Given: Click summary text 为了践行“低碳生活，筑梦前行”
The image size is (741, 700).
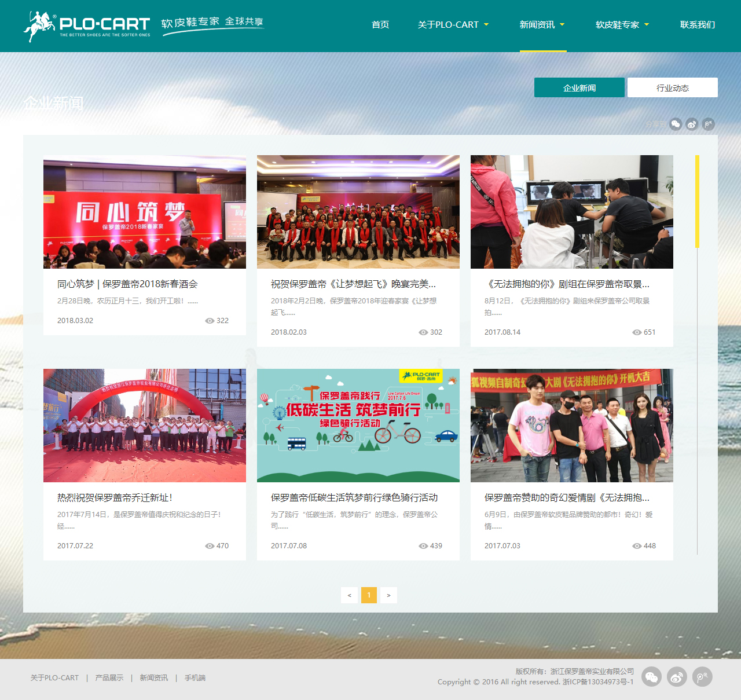Looking at the screenshot, I should pos(354,520).
